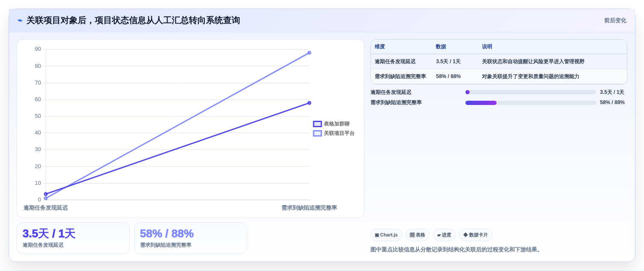Toggle the 表格加群聊 legend swatch
Image resolution: width=644 pixels, height=271 pixels.
pos(317,124)
